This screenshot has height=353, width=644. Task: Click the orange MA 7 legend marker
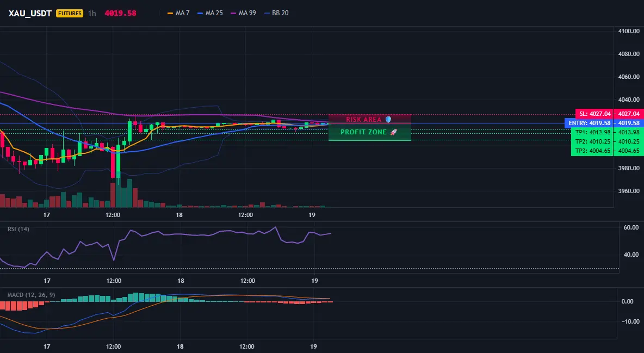tap(170, 13)
